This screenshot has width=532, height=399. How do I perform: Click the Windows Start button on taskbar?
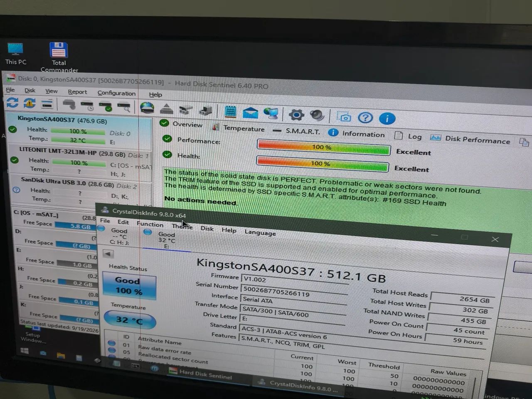(x=25, y=352)
